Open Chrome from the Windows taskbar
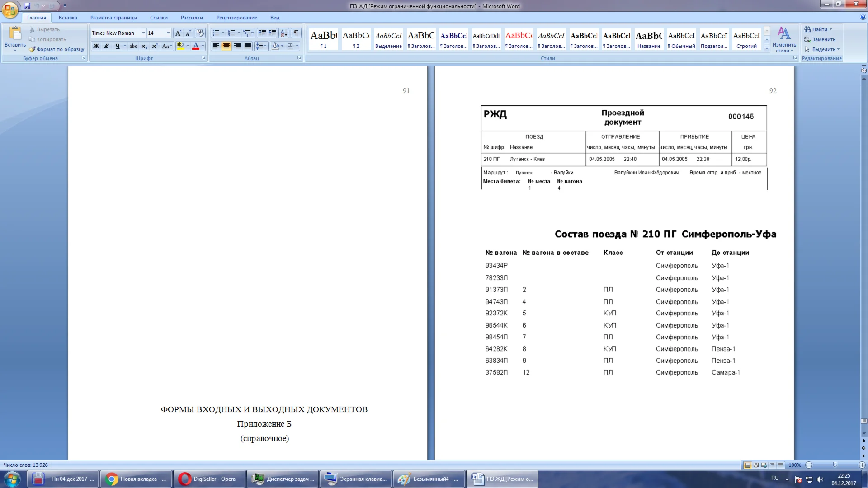Image resolution: width=868 pixels, height=488 pixels. [136, 479]
